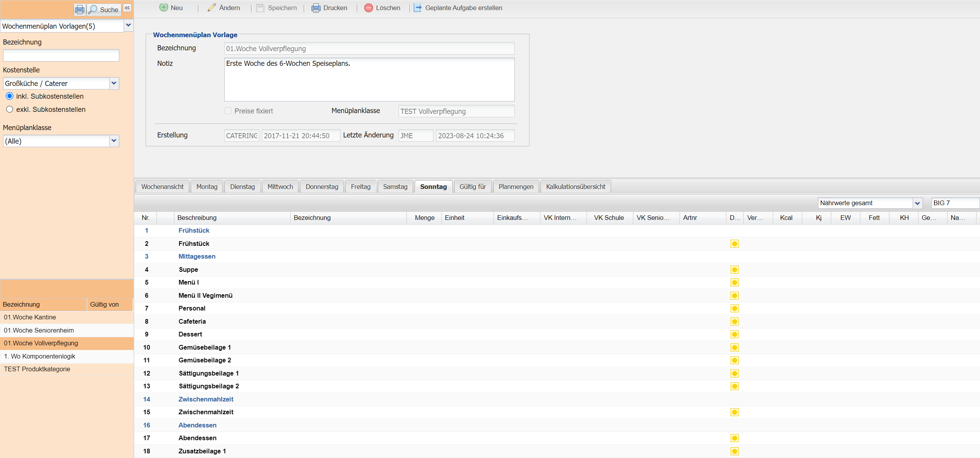Open the Kostenstelle Großküche / Caterer dropdown
980x458 pixels.
(x=114, y=83)
